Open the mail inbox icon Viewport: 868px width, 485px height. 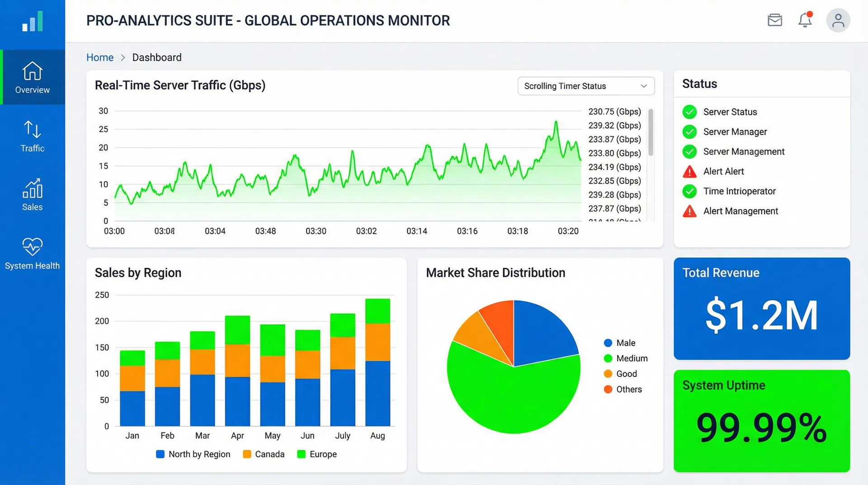click(x=774, y=20)
